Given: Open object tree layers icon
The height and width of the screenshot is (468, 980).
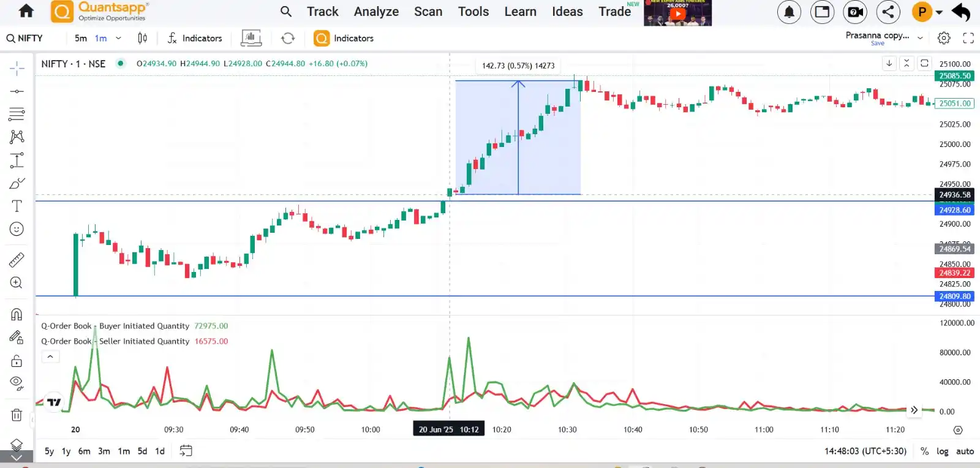Looking at the screenshot, I should tap(17, 444).
